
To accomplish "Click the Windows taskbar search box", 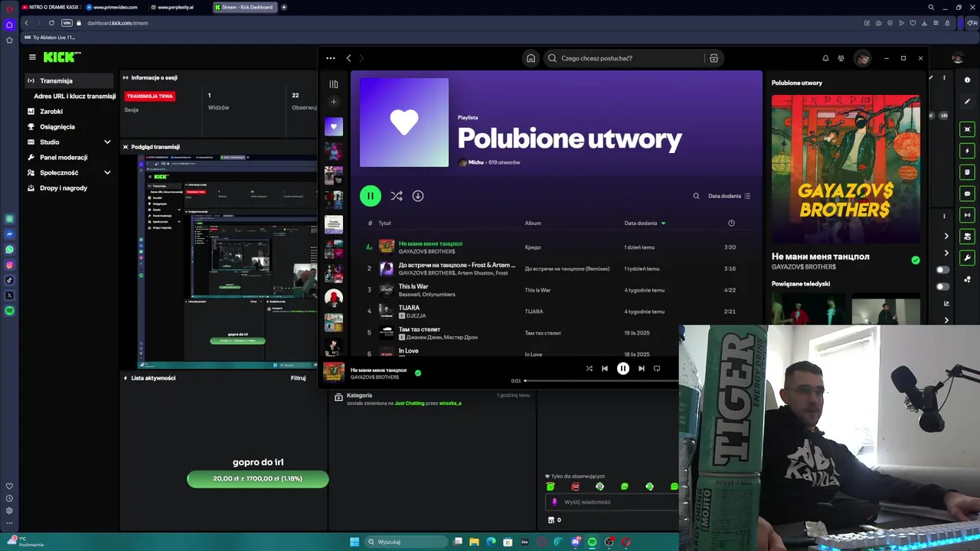I will coord(406,542).
